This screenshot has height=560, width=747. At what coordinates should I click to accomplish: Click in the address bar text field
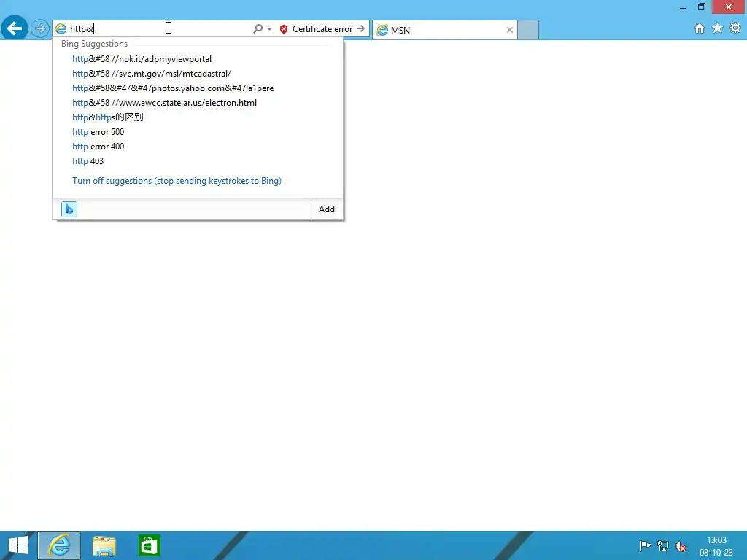(x=160, y=29)
